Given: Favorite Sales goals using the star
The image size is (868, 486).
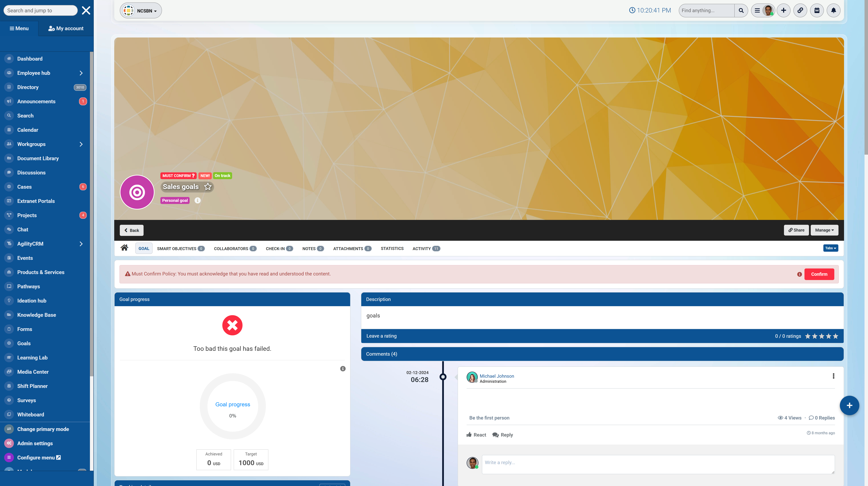Looking at the screenshot, I should 208,187.
